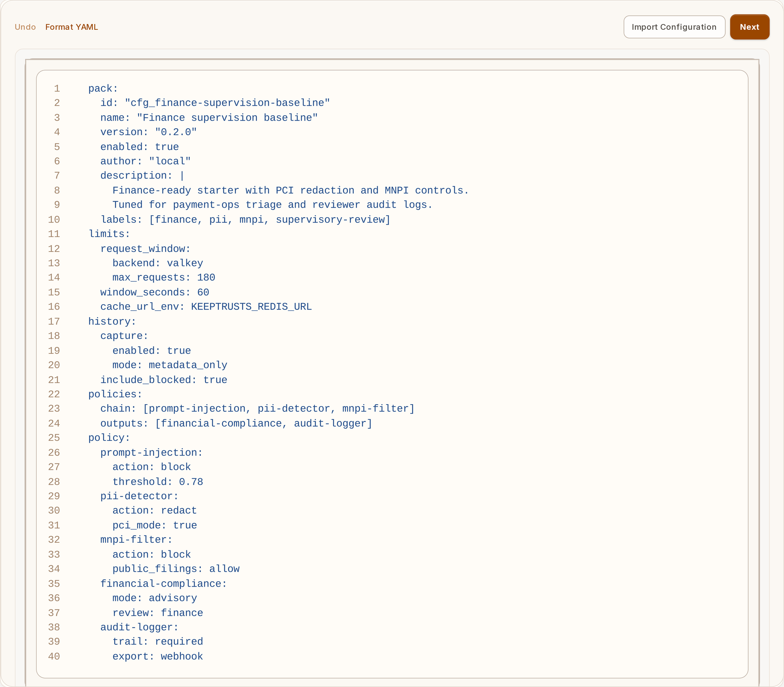Click the labels list line
The height and width of the screenshot is (687, 784).
(x=245, y=220)
